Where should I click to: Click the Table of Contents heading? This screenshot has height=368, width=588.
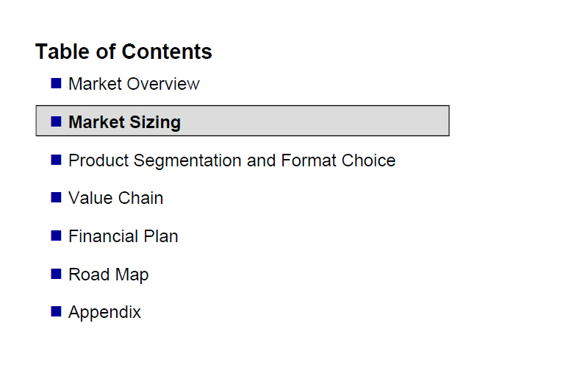[x=123, y=52]
